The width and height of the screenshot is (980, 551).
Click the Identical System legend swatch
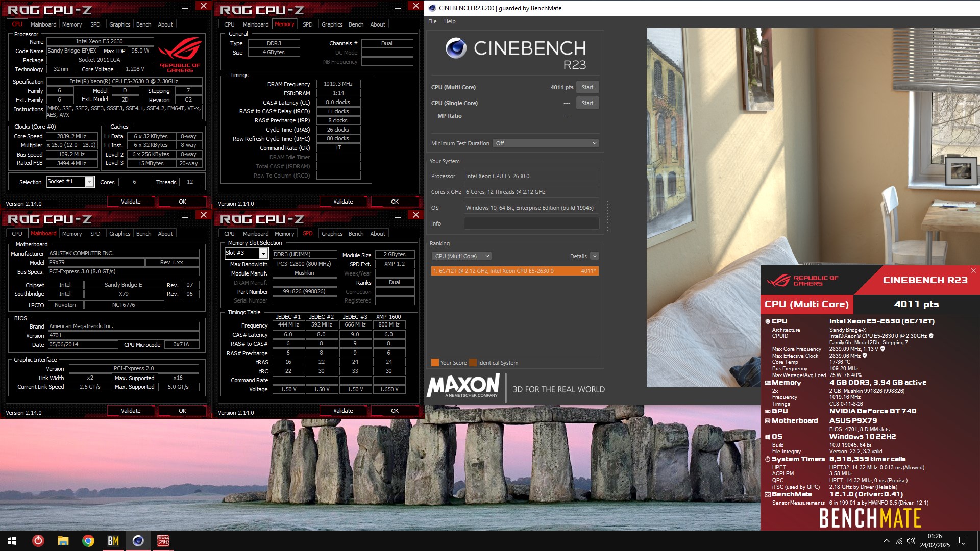tap(473, 363)
